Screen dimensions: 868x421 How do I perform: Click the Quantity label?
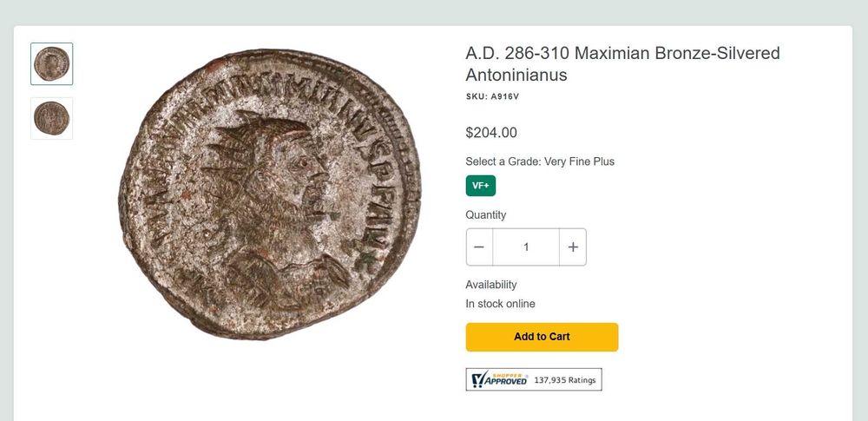point(486,214)
